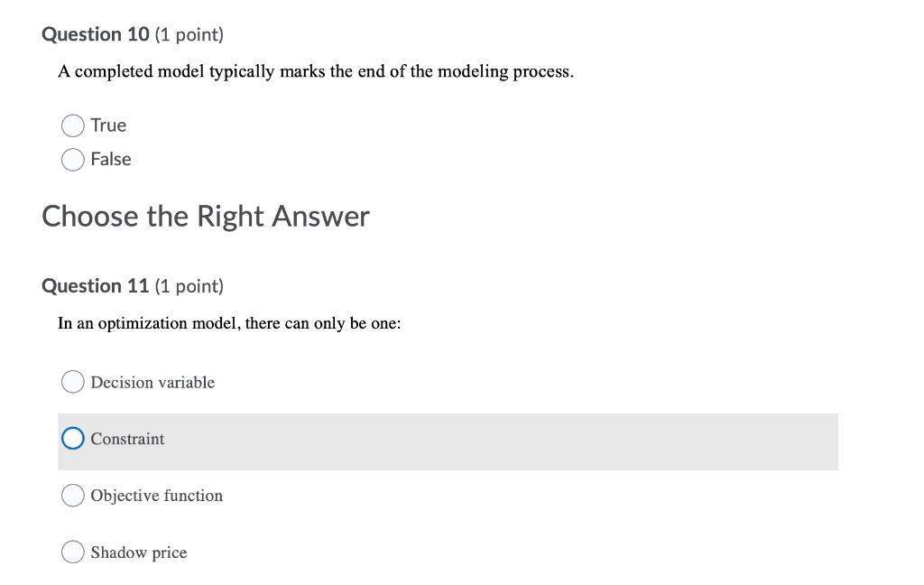
Task: Select the True radio button
Action: click(x=73, y=125)
